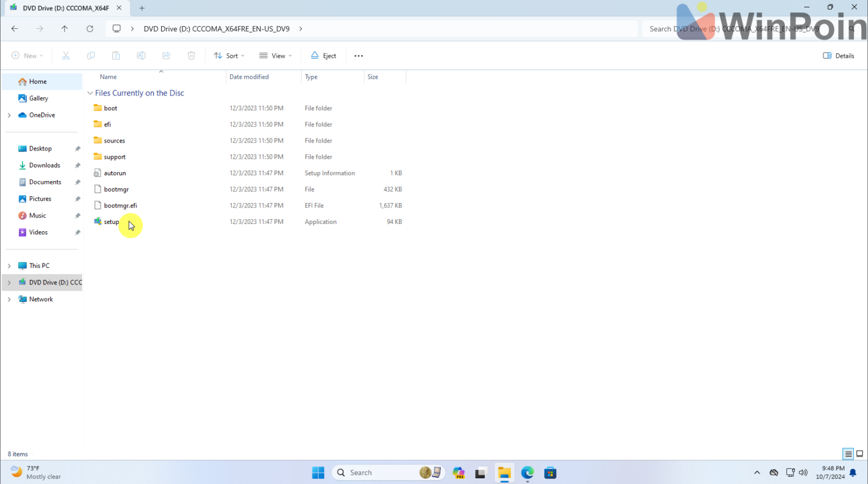This screenshot has width=868, height=484.
Task: Select the Paste icon
Action: 116,55
